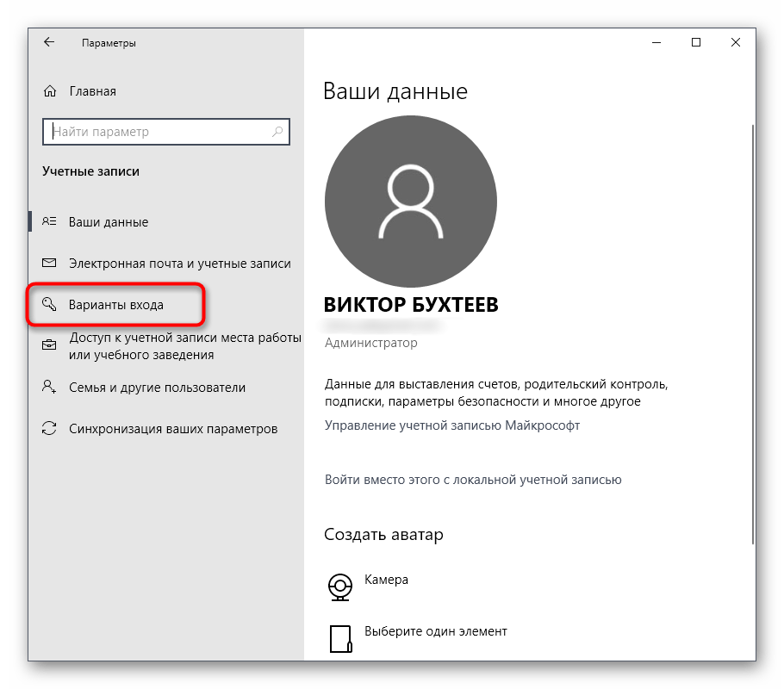Image resolution: width=784 pixels, height=689 pixels.
Task: Choose Выберите один элемент for avatar
Action: pos(435,631)
